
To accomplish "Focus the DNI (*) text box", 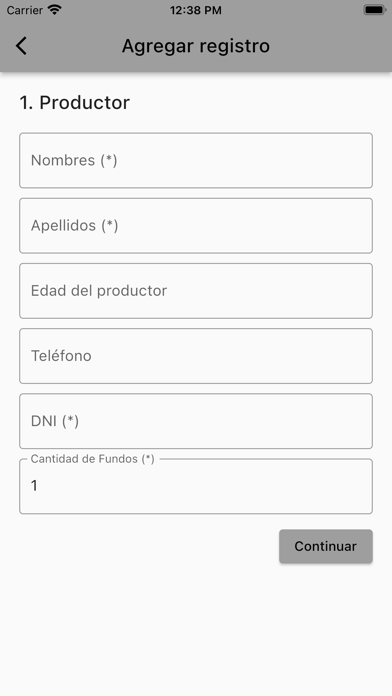I will pos(196,421).
